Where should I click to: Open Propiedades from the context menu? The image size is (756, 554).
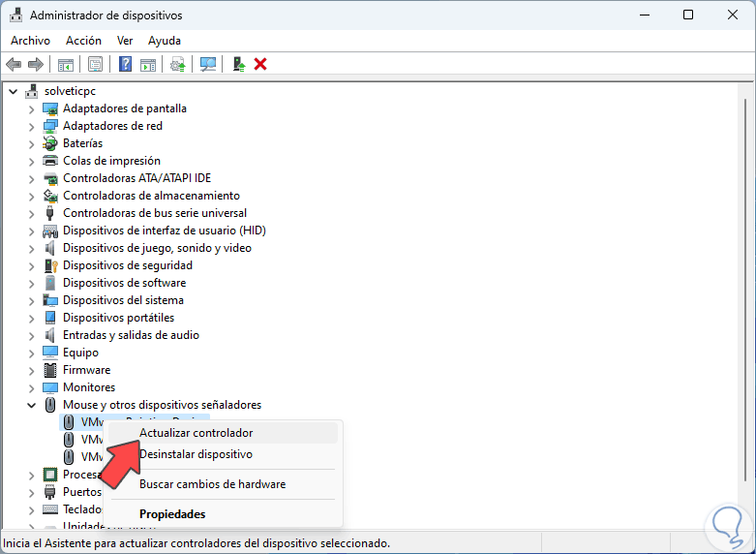(223, 514)
